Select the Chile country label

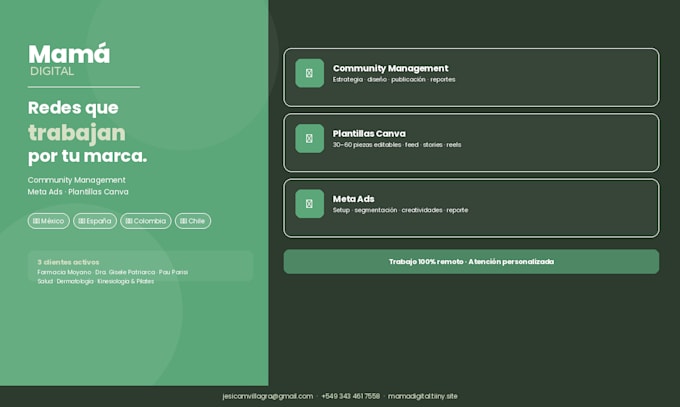point(196,221)
